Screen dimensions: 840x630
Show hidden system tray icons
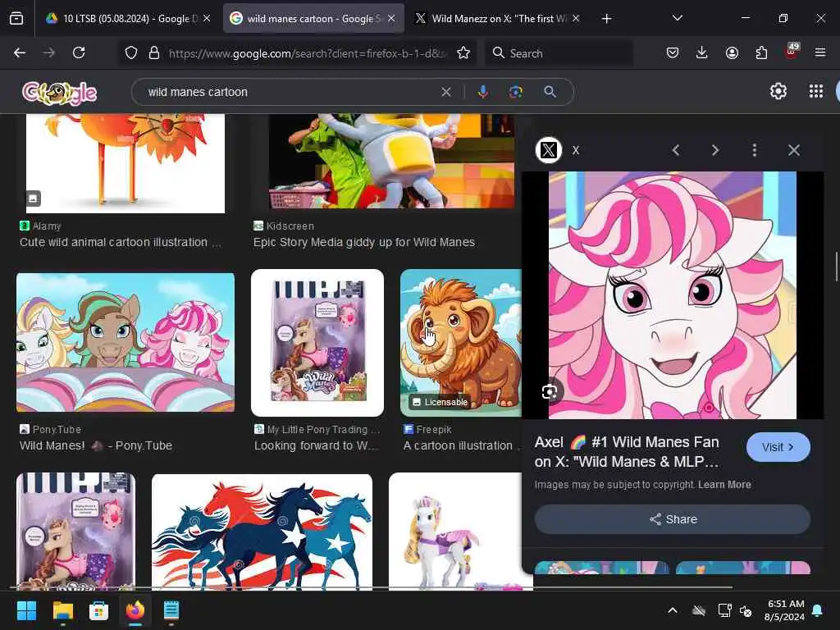point(673,610)
